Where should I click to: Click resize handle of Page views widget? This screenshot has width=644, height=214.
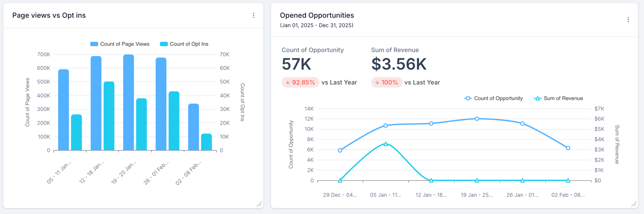tap(259, 204)
